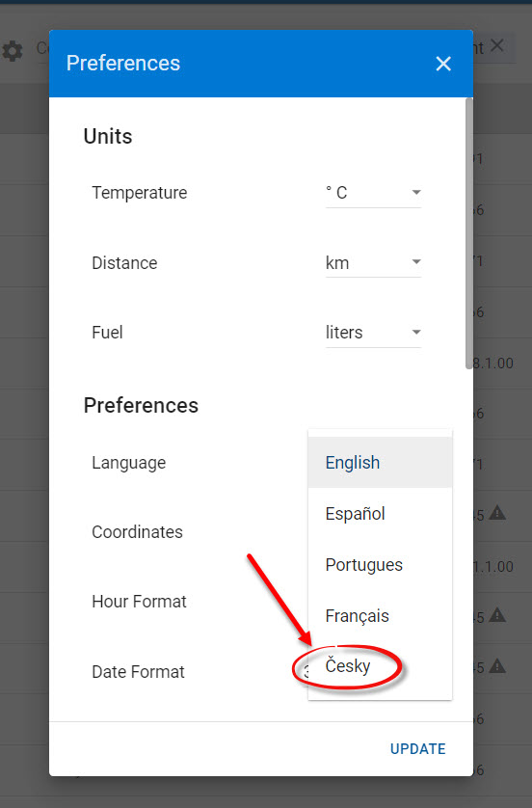Close the Preferences dialog with the X
Screen dimensions: 532x808
[443, 64]
